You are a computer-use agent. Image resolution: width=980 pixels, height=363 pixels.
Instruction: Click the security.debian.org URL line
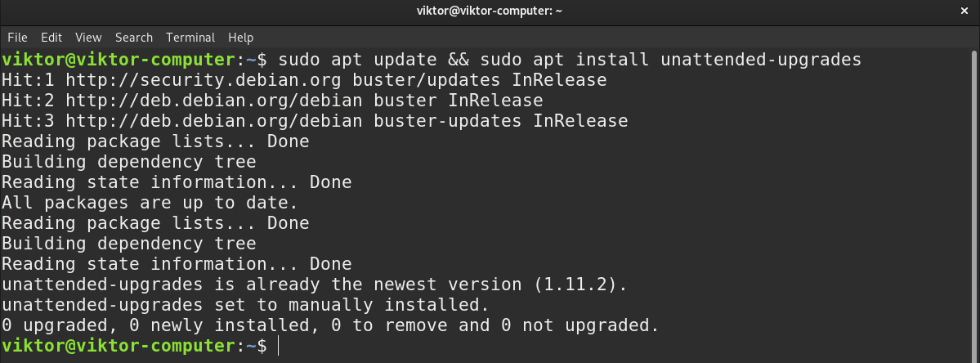point(304,80)
